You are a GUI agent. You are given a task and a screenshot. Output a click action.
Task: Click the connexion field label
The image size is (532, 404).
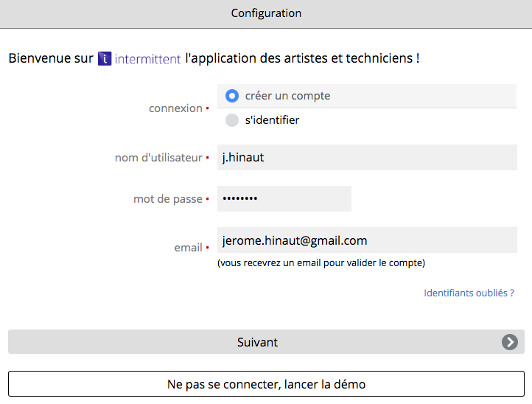tap(175, 108)
